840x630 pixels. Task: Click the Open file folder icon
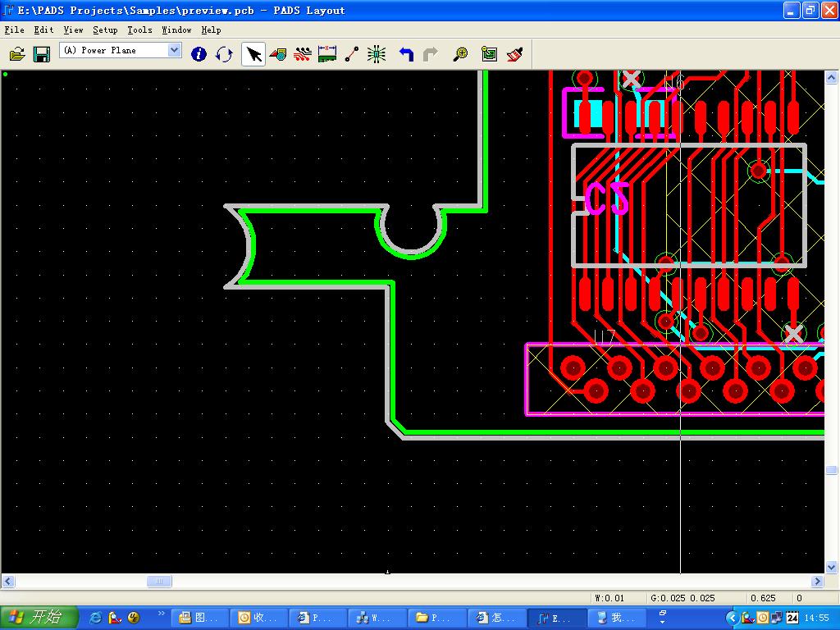click(17, 54)
